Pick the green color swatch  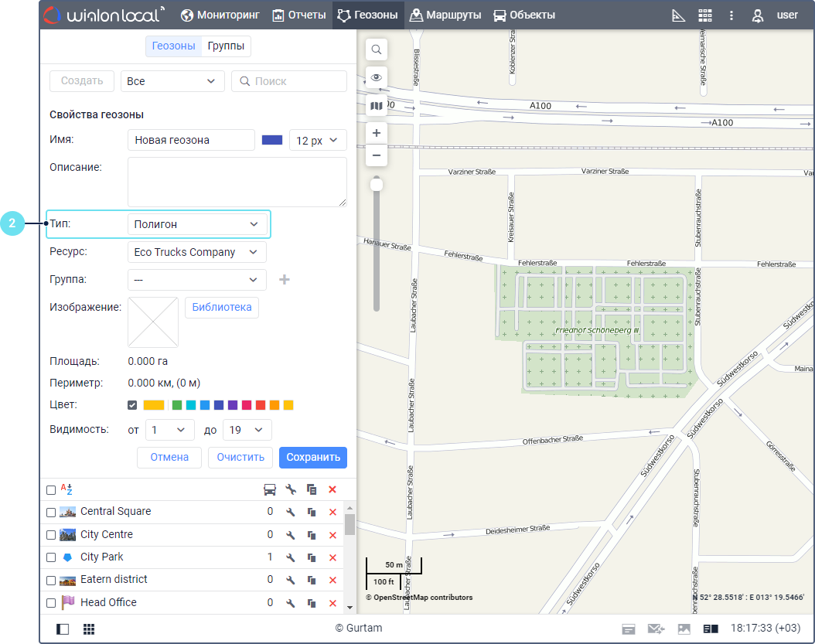(x=177, y=405)
